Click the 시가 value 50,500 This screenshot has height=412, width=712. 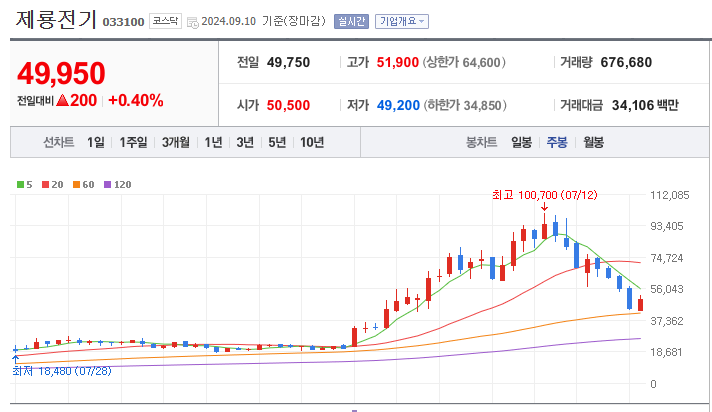click(288, 105)
